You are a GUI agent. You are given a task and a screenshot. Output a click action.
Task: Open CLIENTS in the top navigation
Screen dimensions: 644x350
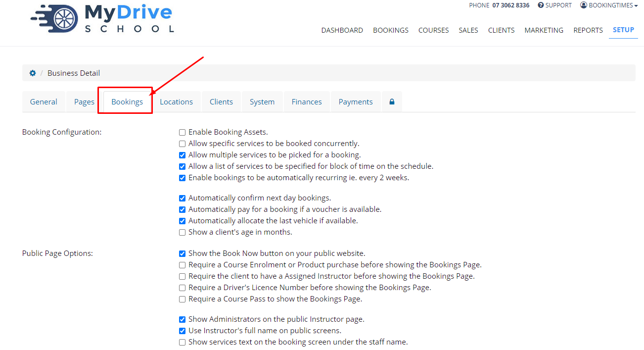502,30
